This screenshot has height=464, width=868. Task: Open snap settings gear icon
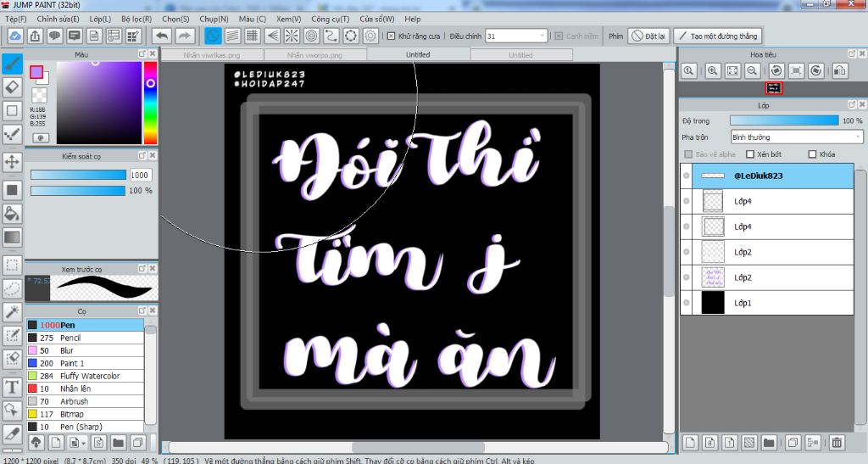click(370, 36)
